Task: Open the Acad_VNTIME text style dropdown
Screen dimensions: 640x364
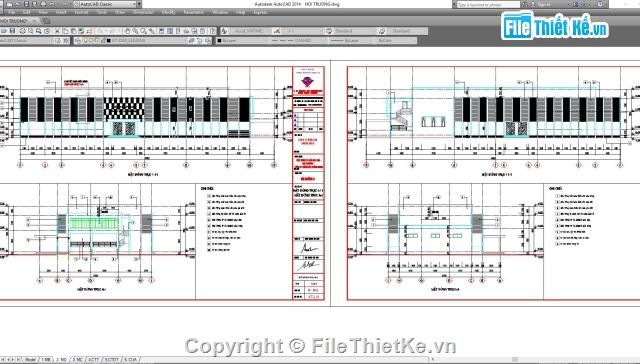Action: 249,31
